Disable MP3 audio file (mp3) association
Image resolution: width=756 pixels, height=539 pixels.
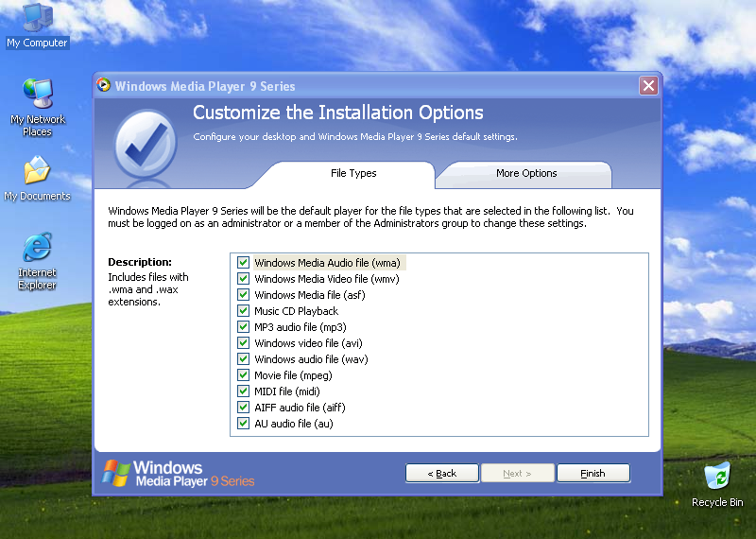(243, 326)
